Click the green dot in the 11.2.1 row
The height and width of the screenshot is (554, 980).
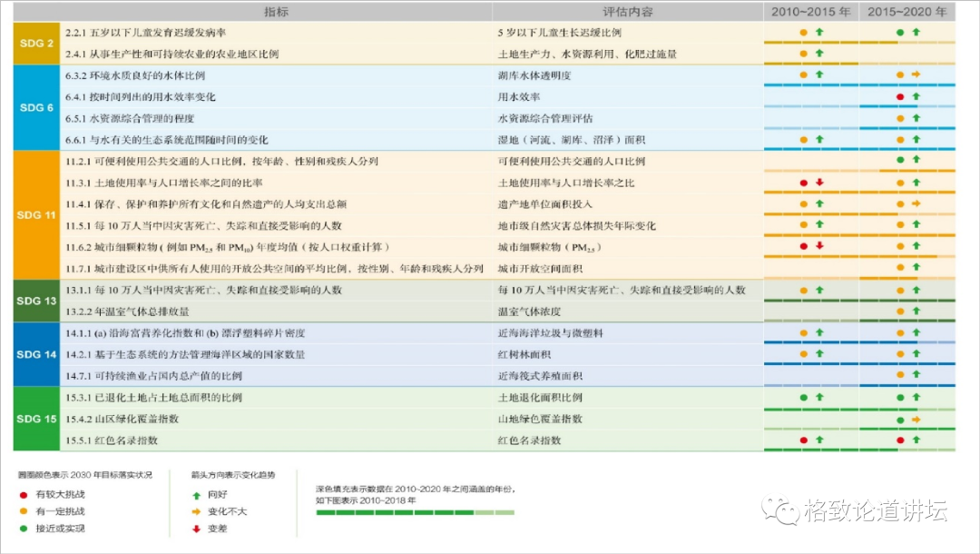click(900, 160)
